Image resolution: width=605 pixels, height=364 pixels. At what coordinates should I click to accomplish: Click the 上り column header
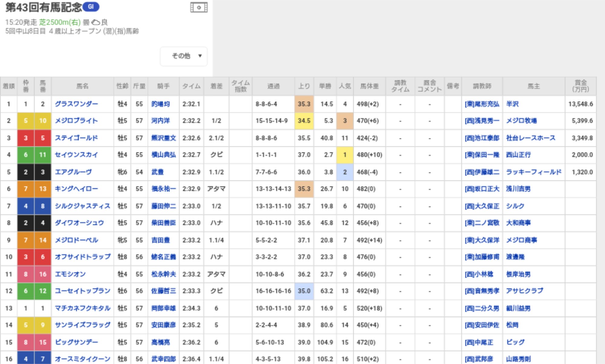point(304,86)
